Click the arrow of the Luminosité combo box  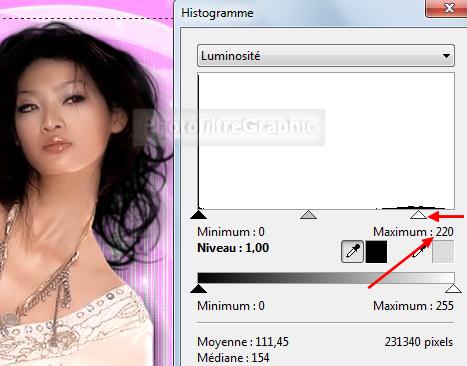click(446, 56)
